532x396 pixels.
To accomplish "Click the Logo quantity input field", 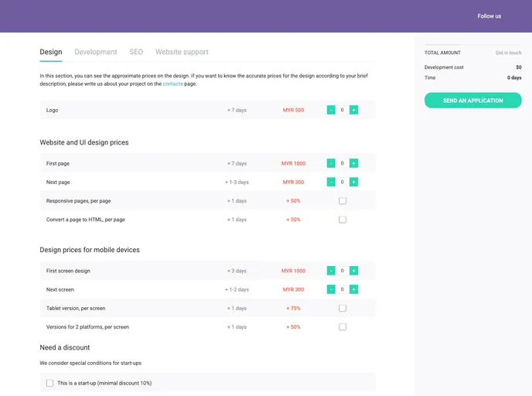I will coord(342,110).
